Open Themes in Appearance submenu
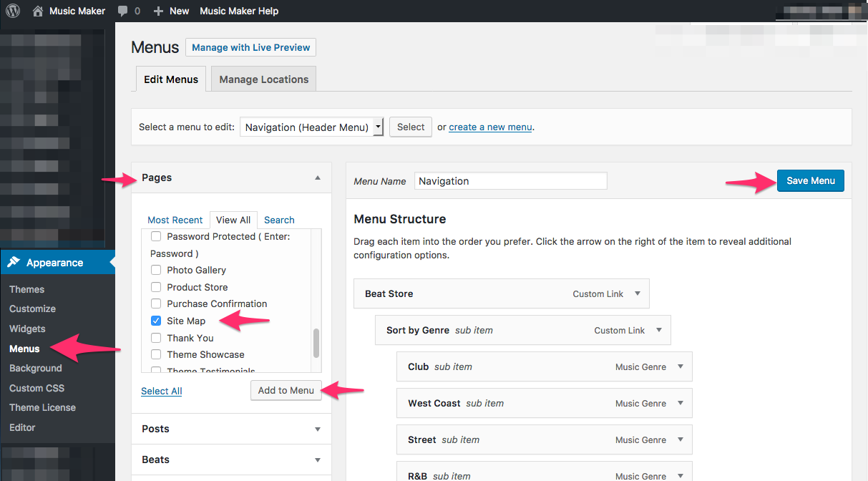868x481 pixels. (x=27, y=289)
